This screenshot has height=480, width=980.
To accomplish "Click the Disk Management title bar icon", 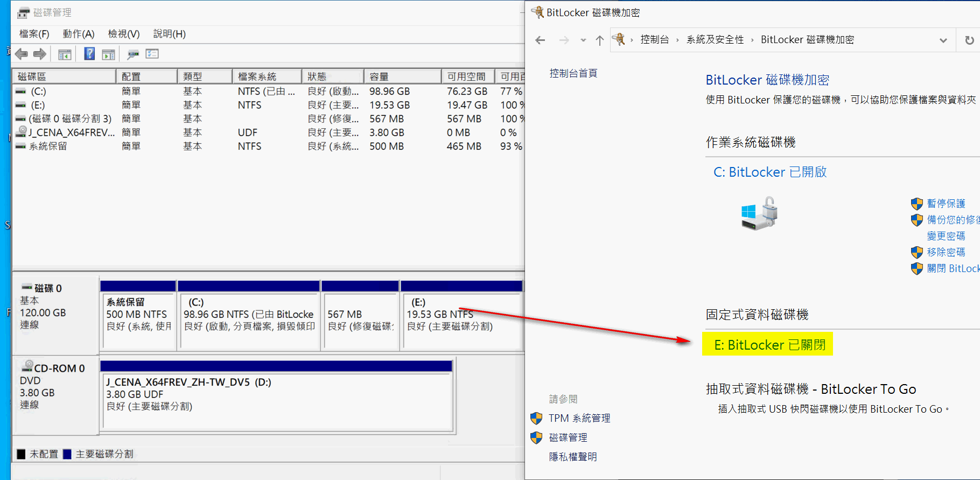I will (23, 12).
